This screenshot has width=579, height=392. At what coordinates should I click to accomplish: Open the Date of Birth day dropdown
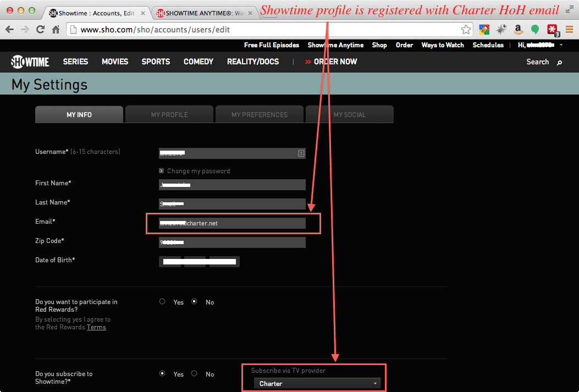point(195,262)
